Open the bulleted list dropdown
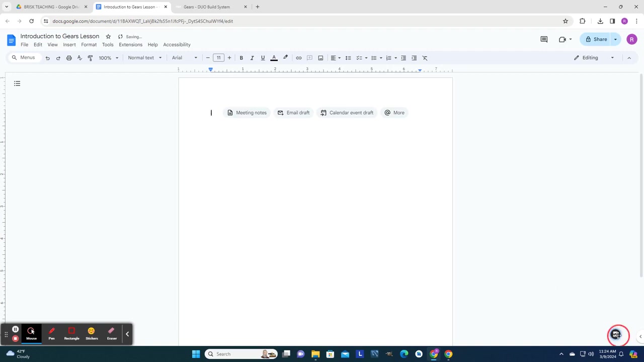Viewport: 644px width, 362px height. pyautogui.click(x=376, y=58)
